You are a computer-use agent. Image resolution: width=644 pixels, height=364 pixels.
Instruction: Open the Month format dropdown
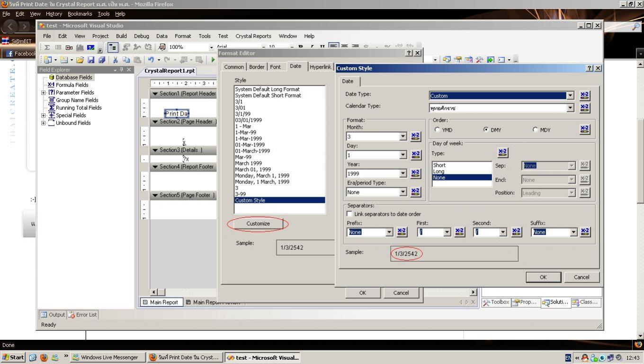[x=403, y=136]
